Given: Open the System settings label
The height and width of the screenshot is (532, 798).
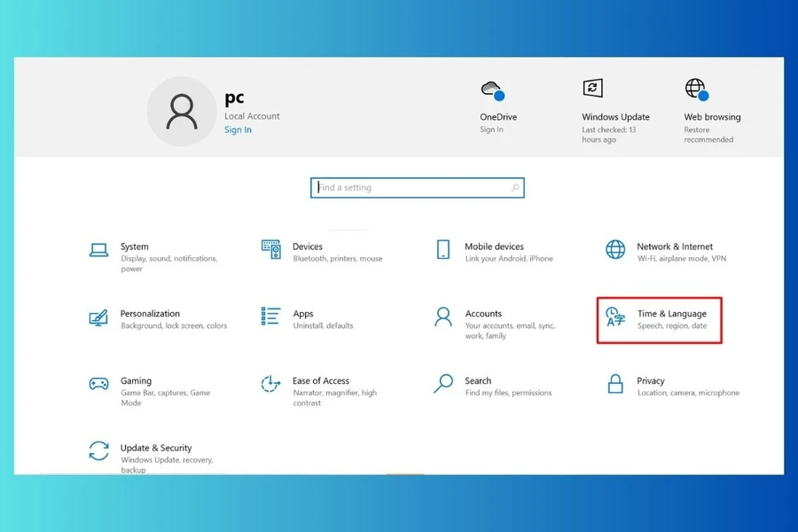Looking at the screenshot, I should 135,246.
